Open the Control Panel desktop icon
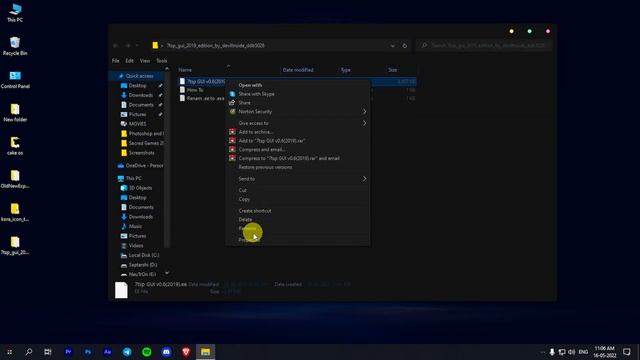640x360 pixels. coord(15,79)
